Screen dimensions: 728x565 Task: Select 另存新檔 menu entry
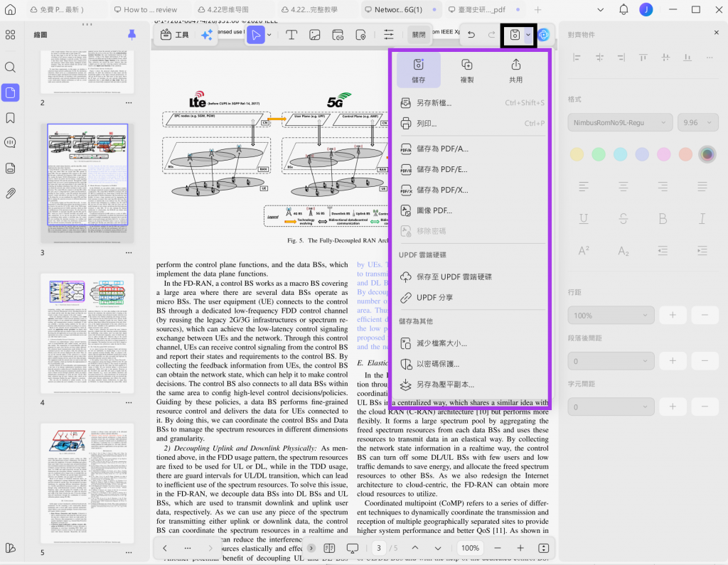coord(472,103)
